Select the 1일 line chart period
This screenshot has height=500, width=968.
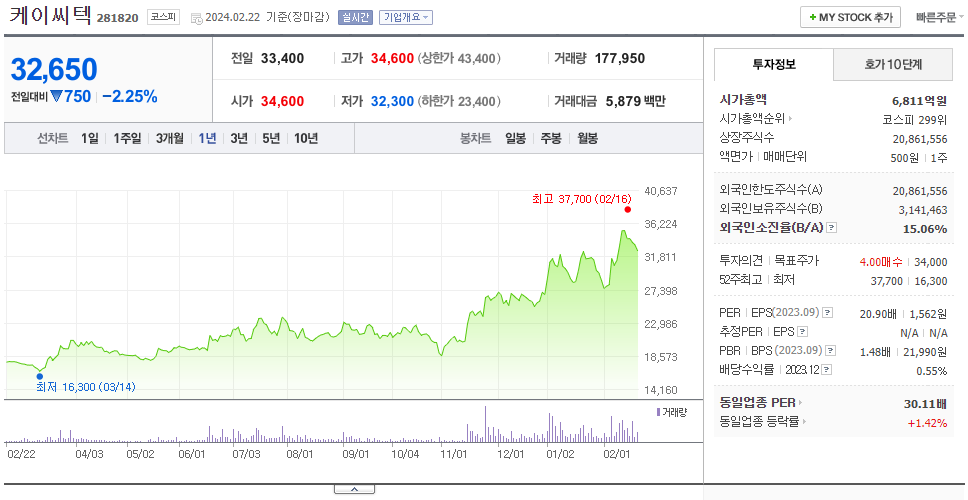click(x=90, y=138)
